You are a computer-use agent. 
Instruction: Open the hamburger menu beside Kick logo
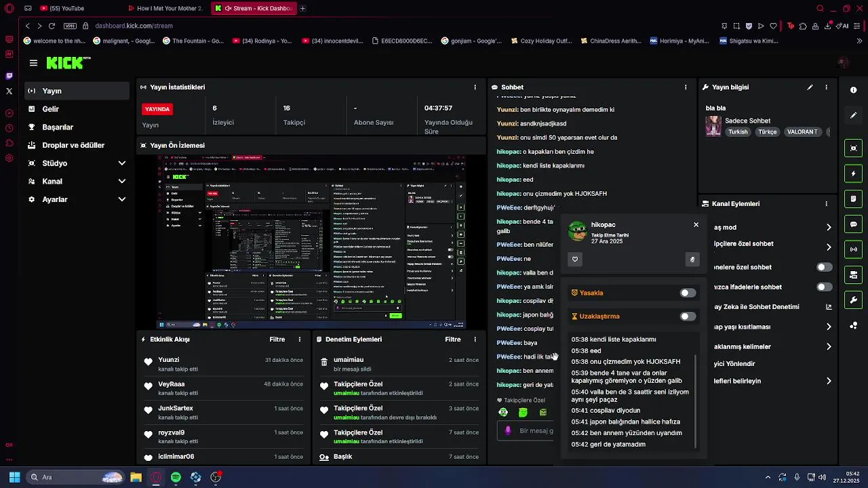[33, 63]
